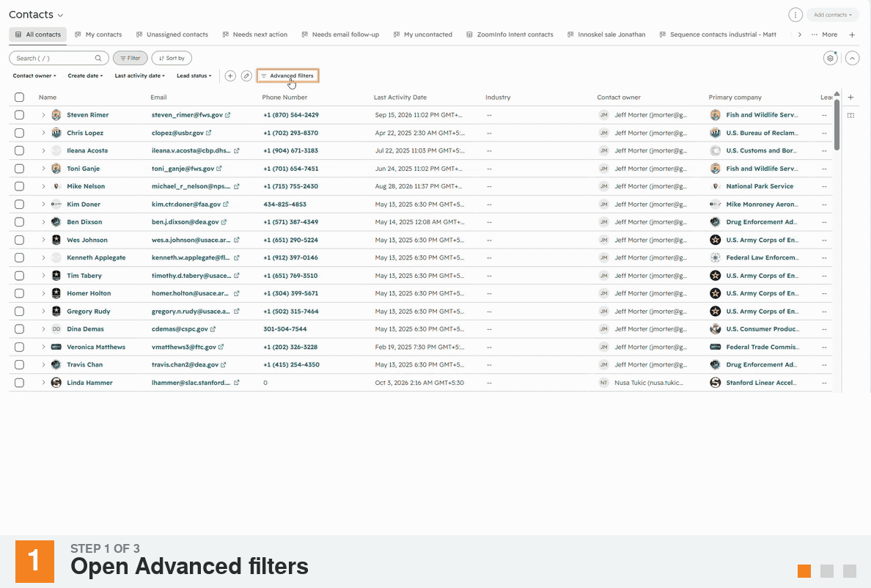The width and height of the screenshot is (871, 588).
Task: Click the National Park Service company logo
Action: tap(716, 186)
